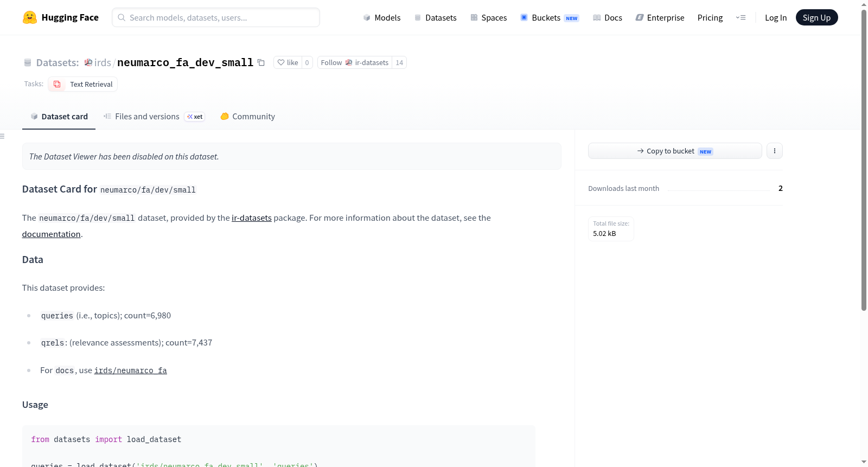This screenshot has width=868, height=467.
Task: Click the Community tab emoji icon
Action: coord(225,116)
